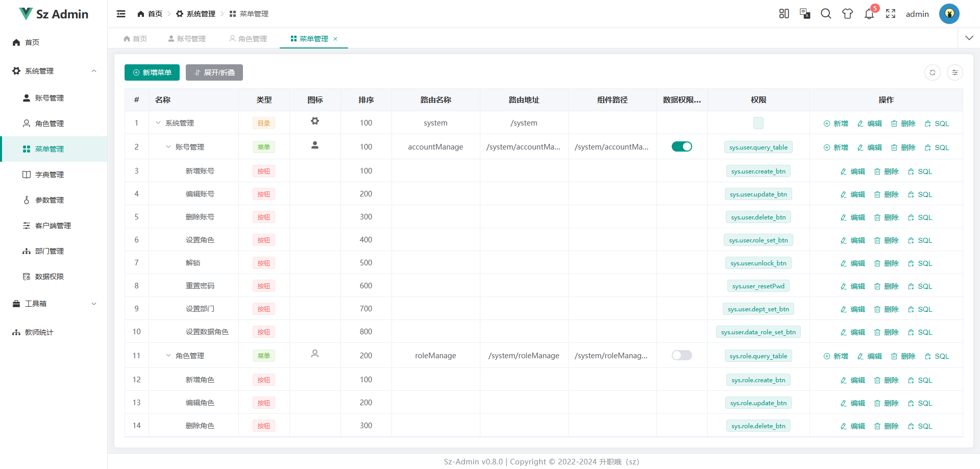Click 编辑 for 删除角色 row

[852, 426]
